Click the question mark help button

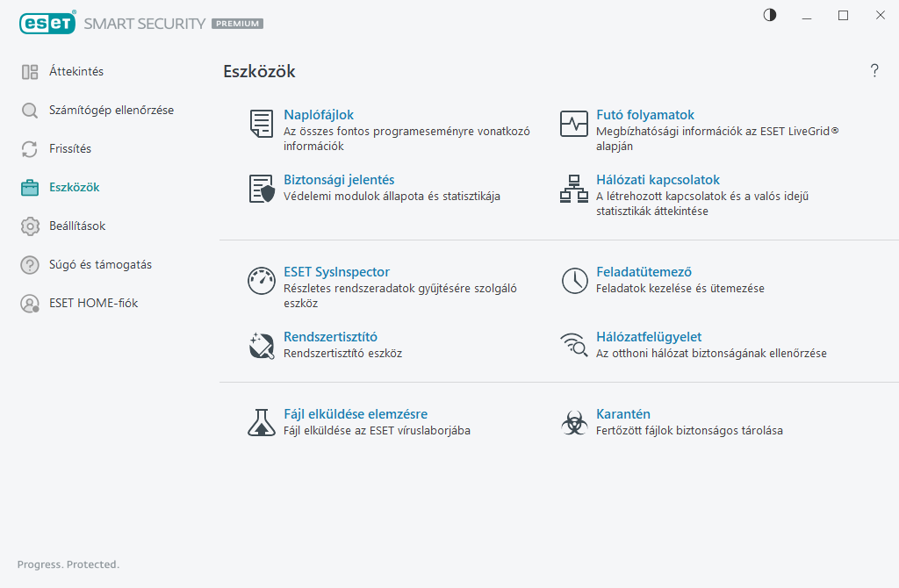tap(874, 71)
